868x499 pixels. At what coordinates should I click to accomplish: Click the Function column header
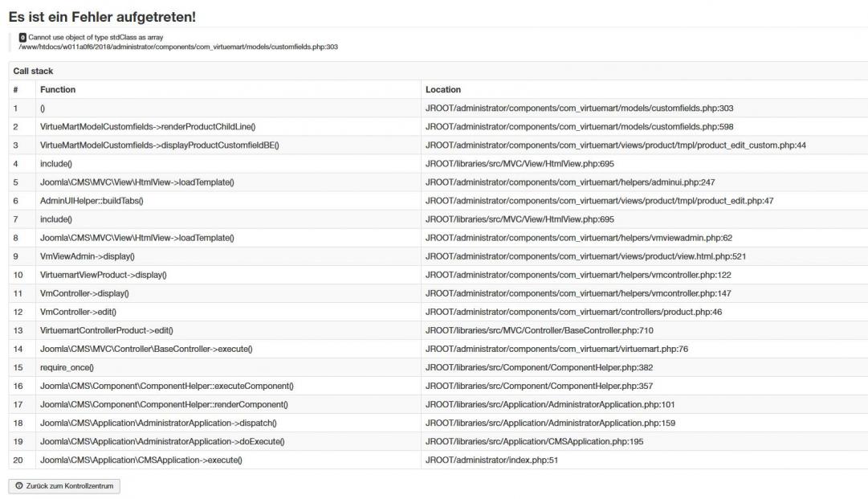[58, 89]
